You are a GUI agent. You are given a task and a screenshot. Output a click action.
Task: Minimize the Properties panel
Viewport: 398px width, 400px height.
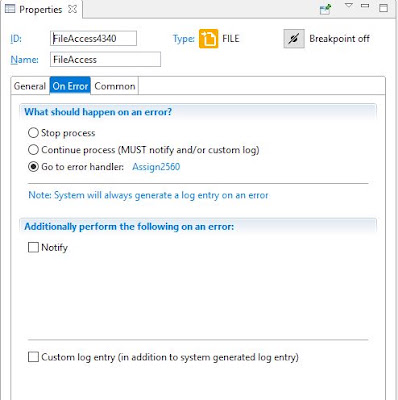click(365, 6)
